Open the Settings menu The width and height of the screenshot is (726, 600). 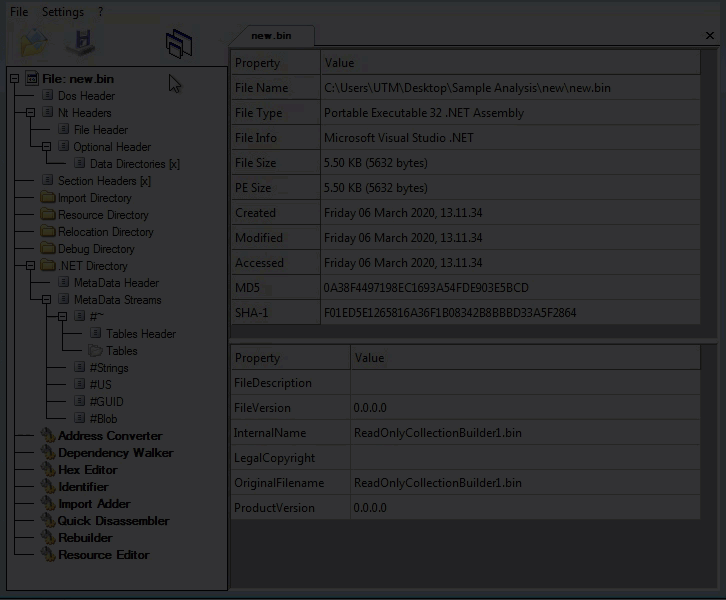[63, 12]
